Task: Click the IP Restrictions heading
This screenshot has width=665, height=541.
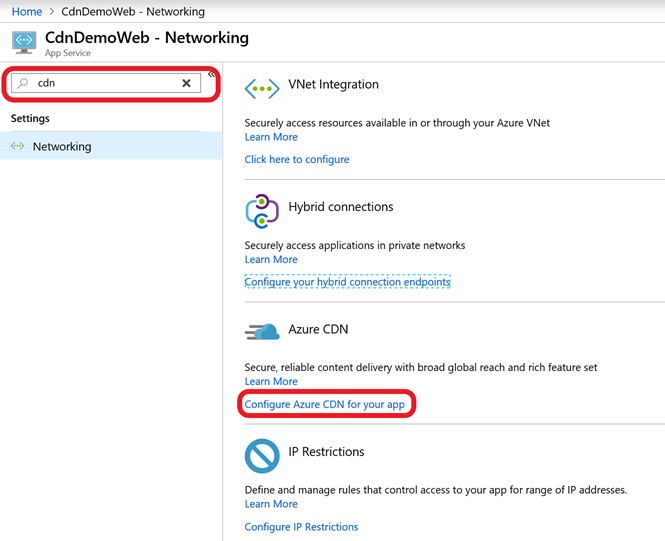Action: [326, 452]
